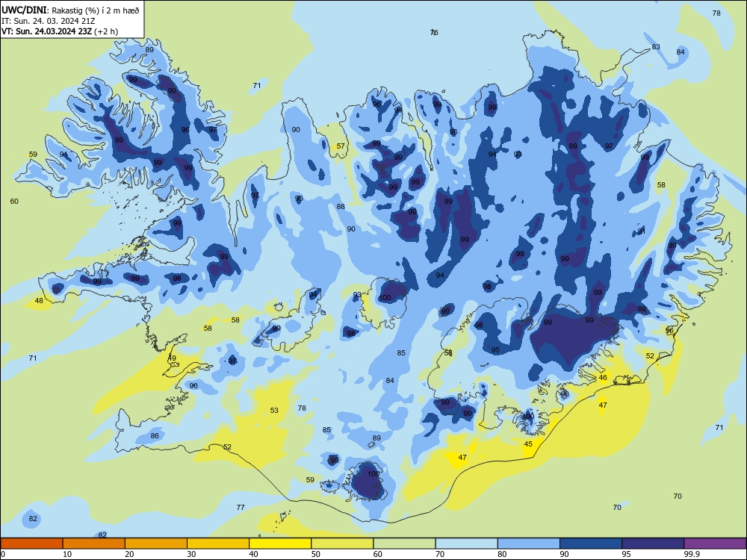Click the humidity value 49

(x=172, y=358)
